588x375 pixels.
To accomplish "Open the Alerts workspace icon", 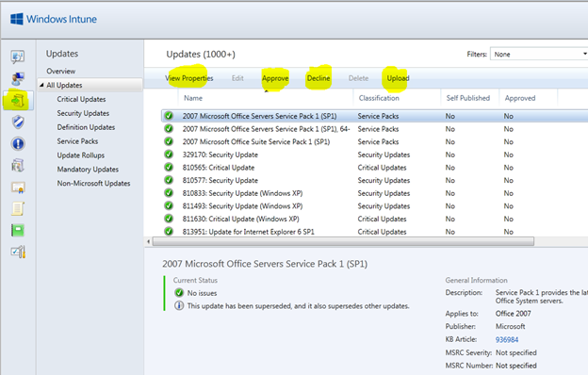I will [18, 143].
